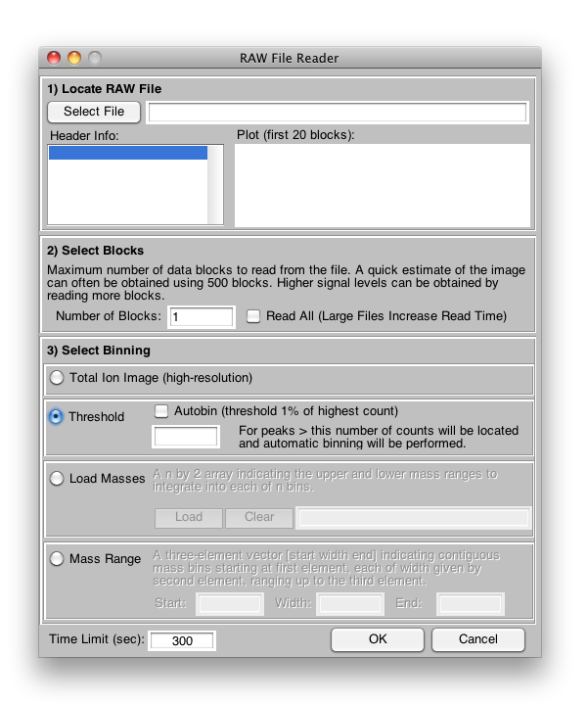588x704 pixels.
Task: Select the Mass Range radio button
Action: pos(57,559)
